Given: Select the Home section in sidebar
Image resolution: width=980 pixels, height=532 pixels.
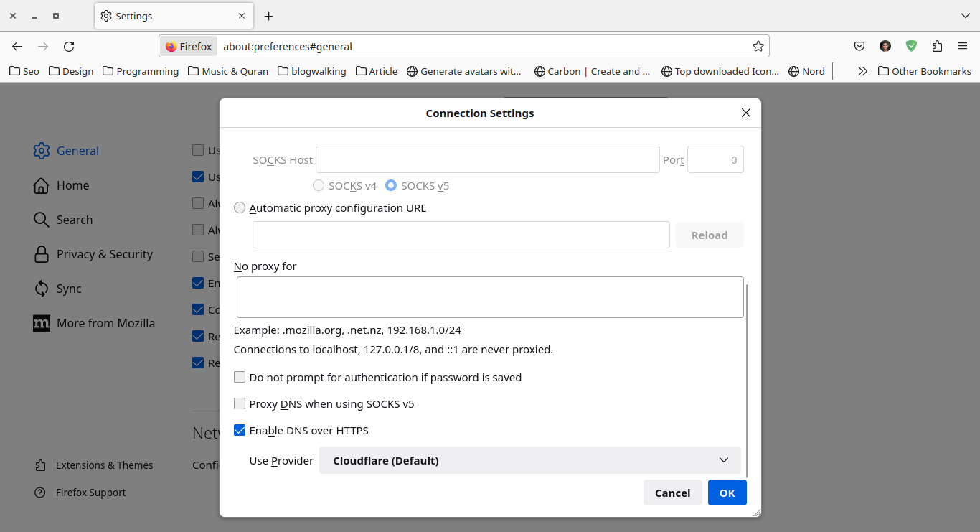Looking at the screenshot, I should coord(73,185).
